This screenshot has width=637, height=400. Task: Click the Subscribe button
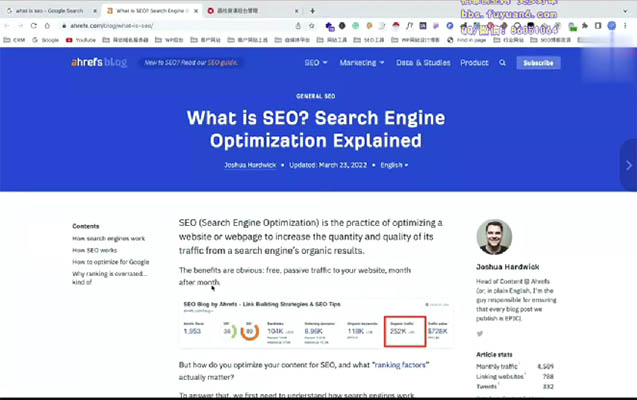click(x=538, y=62)
